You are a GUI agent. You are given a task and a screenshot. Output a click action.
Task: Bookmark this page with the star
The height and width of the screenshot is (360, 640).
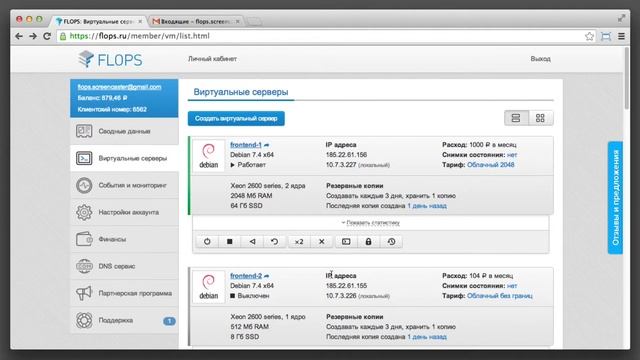pyautogui.click(x=589, y=36)
